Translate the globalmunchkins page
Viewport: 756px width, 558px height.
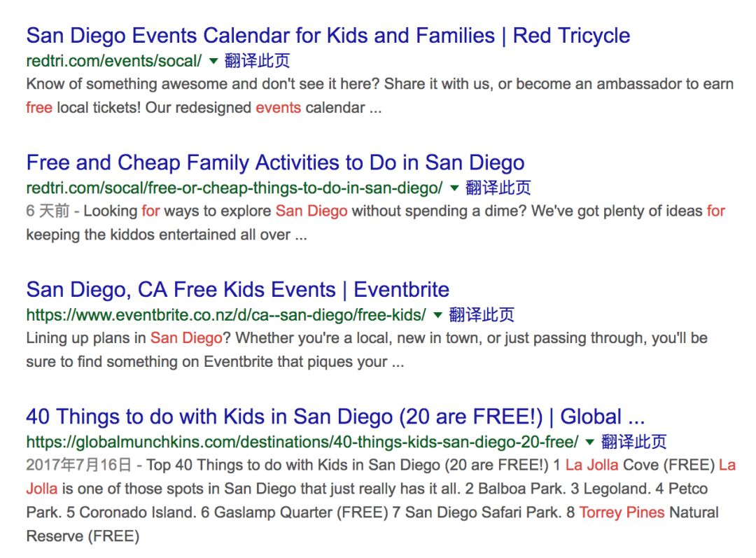(x=633, y=442)
